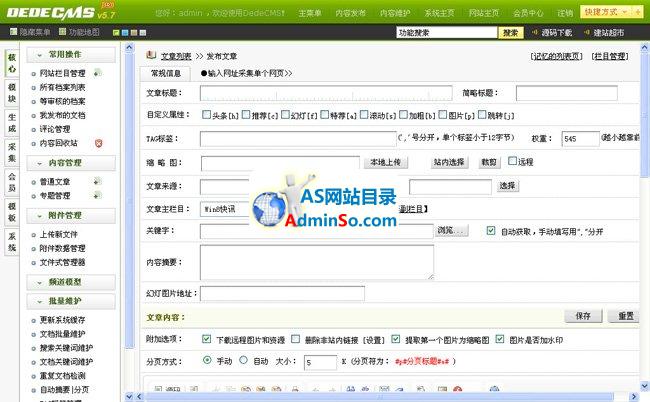
Task: Click the red recycle icon beside 内容回收站
Action: coord(98,143)
